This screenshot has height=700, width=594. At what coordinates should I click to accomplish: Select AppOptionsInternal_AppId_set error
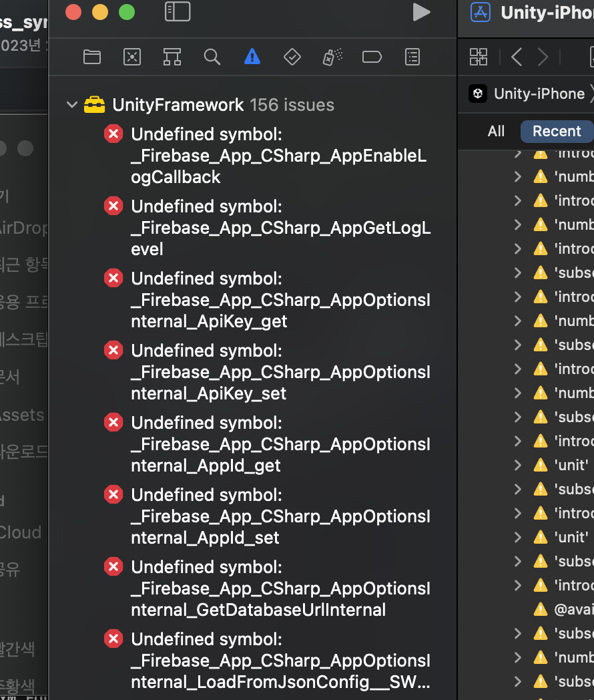tap(281, 516)
